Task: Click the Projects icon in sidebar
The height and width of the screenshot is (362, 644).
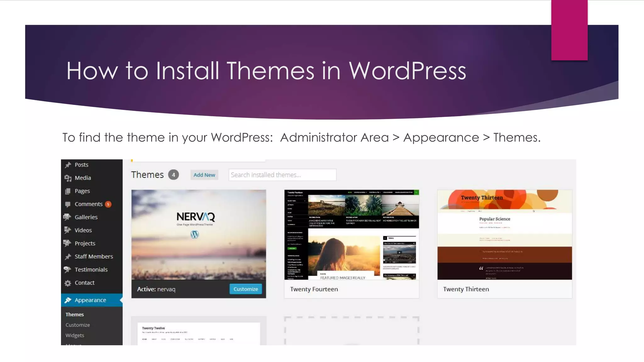Action: tap(67, 243)
